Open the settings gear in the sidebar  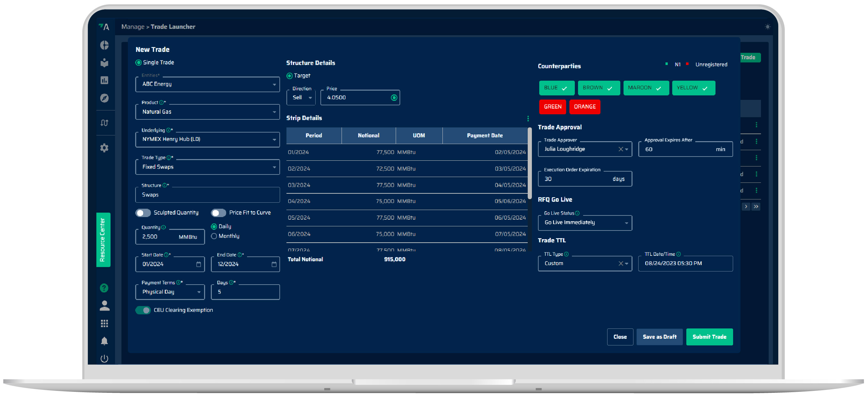point(104,148)
